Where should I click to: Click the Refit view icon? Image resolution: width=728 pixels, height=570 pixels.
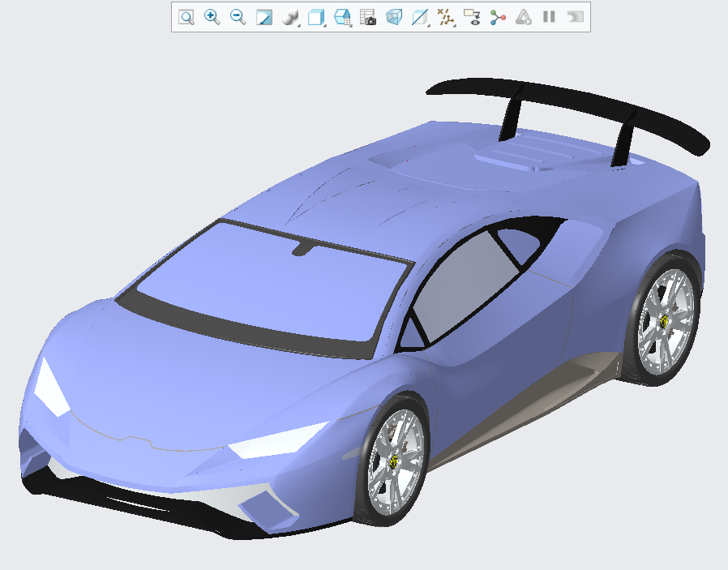[x=186, y=18]
